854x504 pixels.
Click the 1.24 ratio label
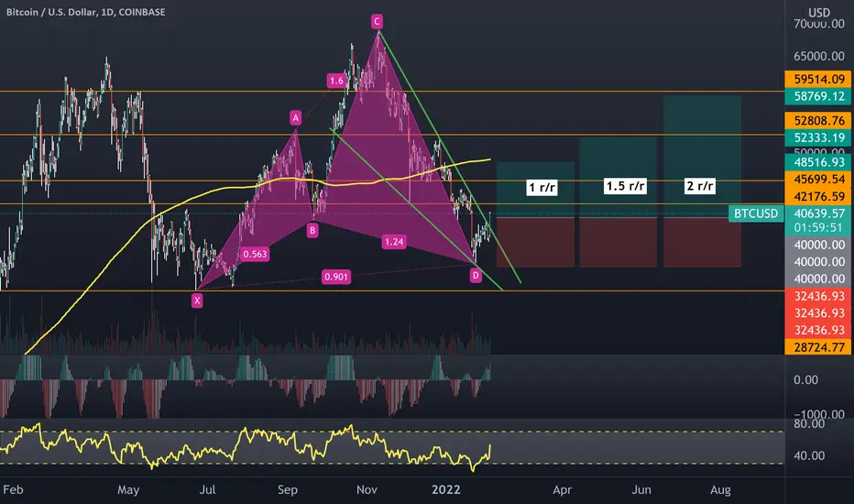coord(394,241)
